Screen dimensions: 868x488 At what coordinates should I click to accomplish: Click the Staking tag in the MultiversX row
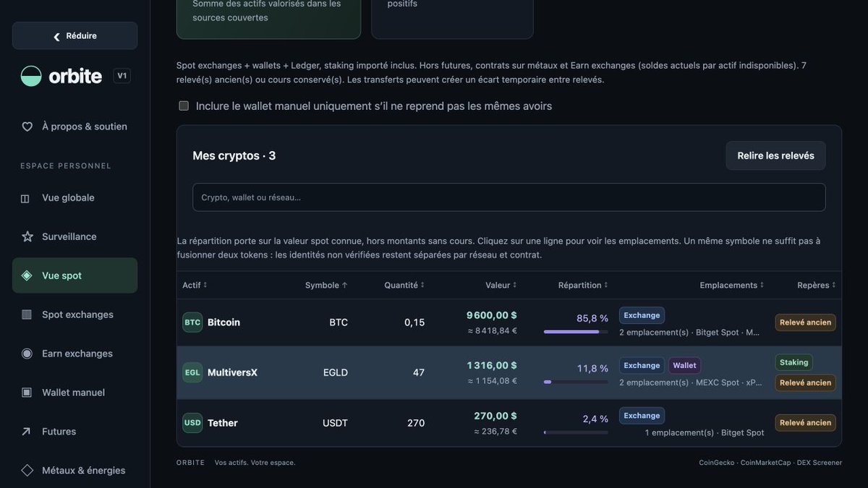click(x=793, y=362)
